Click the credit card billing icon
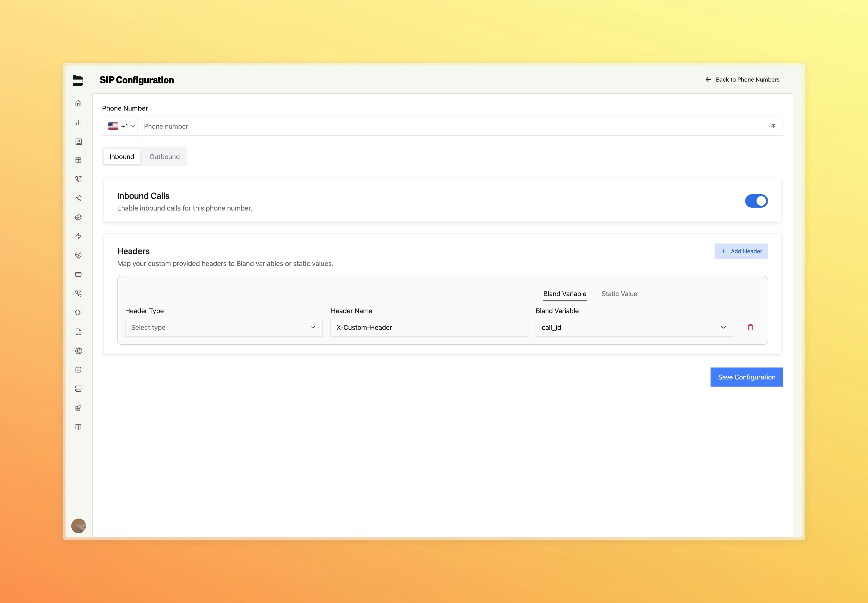 (x=78, y=275)
